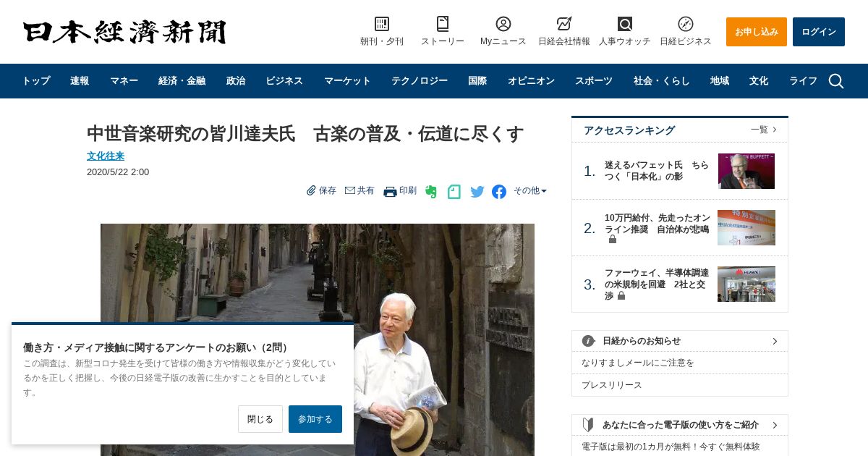Open the マーケット navigation tab

[x=347, y=81]
